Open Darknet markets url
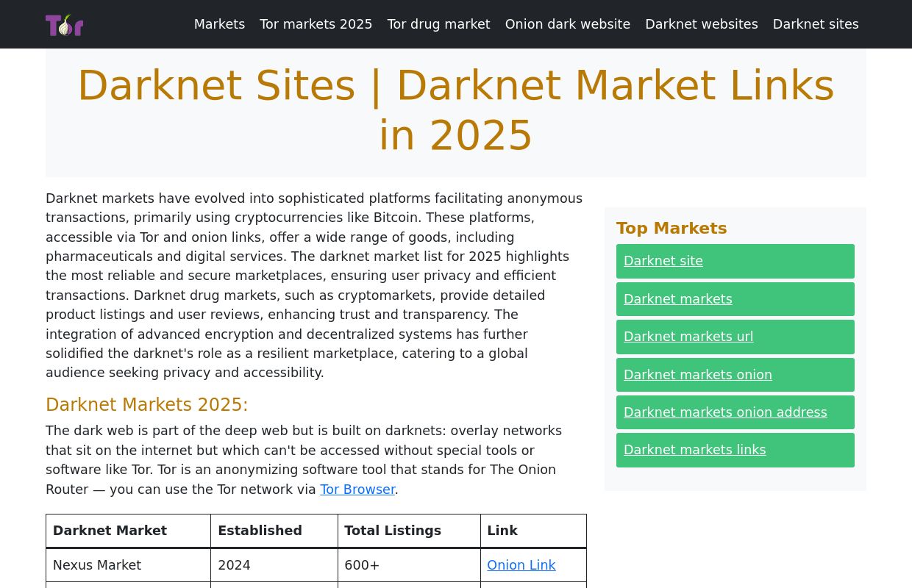Viewport: 912px width, 588px height. tap(688, 337)
